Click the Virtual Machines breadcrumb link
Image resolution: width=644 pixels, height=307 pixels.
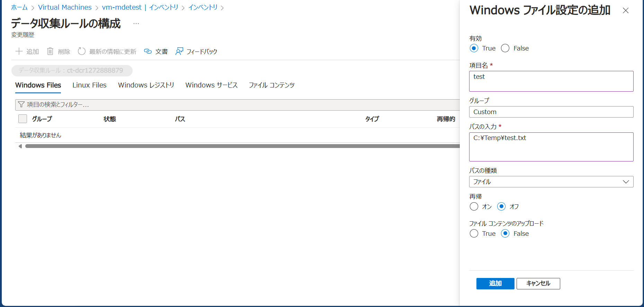65,7
